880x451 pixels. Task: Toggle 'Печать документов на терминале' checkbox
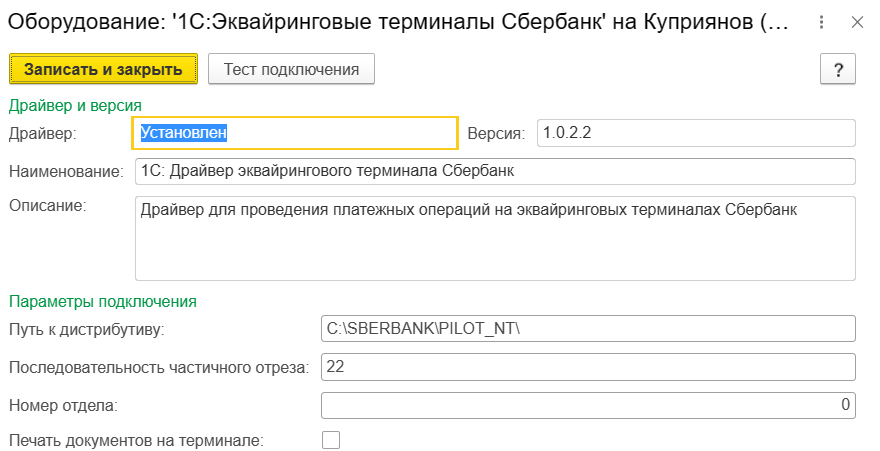click(x=331, y=439)
